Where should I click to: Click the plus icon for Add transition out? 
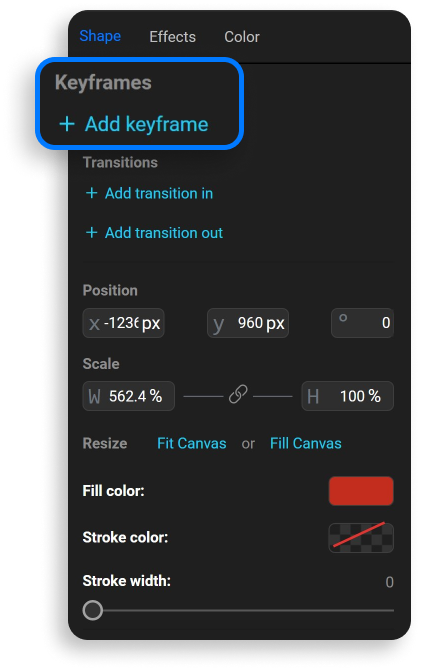[91, 233]
